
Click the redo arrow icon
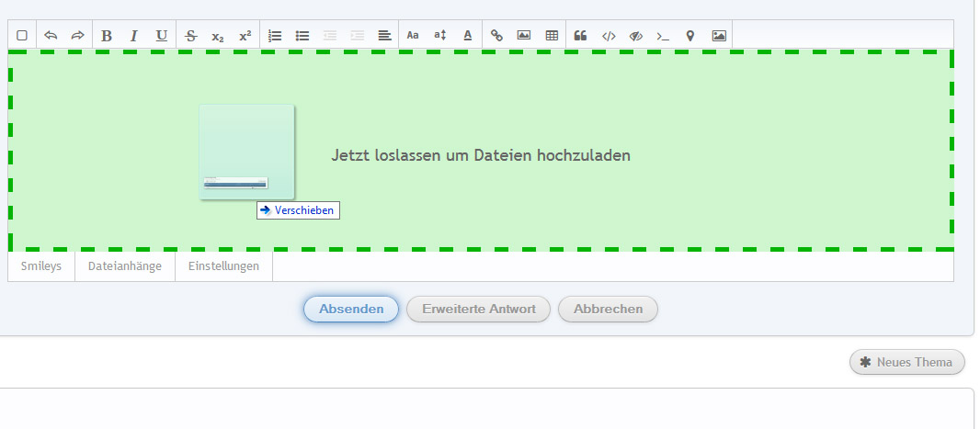point(77,36)
